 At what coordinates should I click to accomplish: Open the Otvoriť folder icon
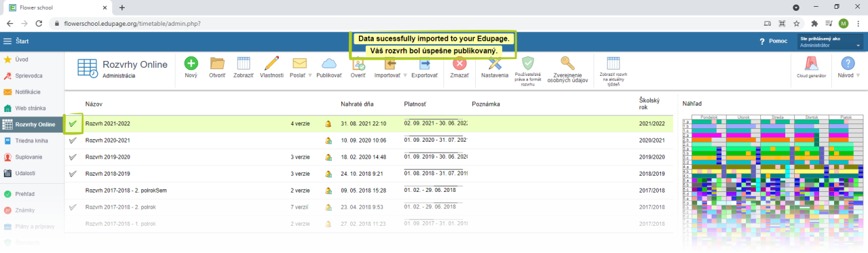[x=217, y=64]
